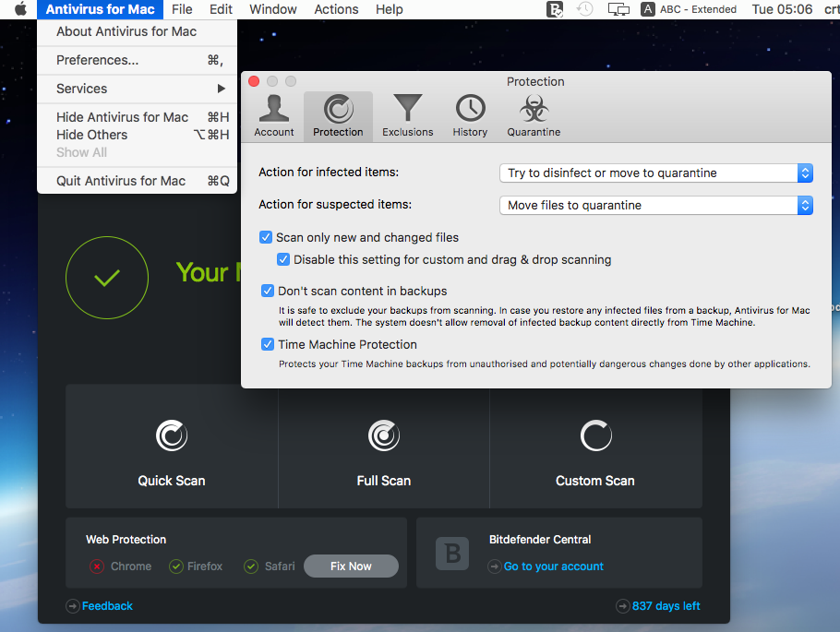The width and height of the screenshot is (840, 632).
Task: Open the Help menu
Action: [x=389, y=9]
